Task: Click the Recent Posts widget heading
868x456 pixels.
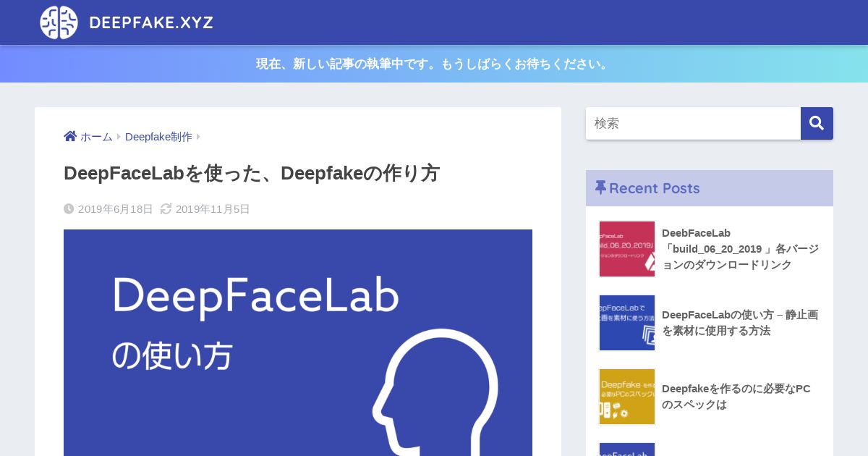Action: click(x=710, y=188)
